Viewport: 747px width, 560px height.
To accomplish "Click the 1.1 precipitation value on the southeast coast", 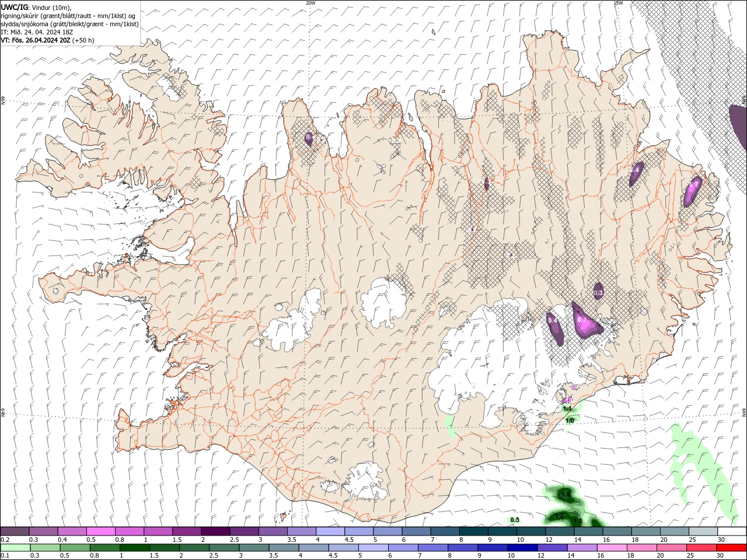I will [567, 408].
